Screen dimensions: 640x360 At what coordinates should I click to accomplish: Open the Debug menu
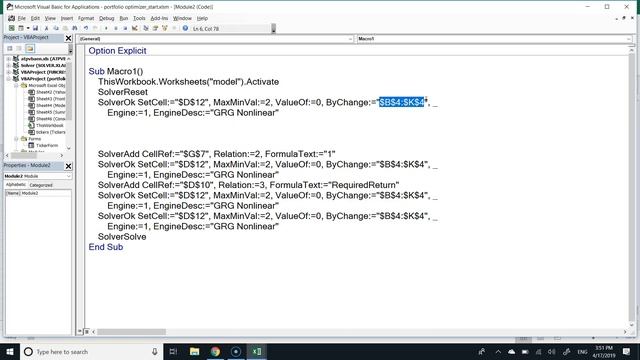[x=107, y=18]
